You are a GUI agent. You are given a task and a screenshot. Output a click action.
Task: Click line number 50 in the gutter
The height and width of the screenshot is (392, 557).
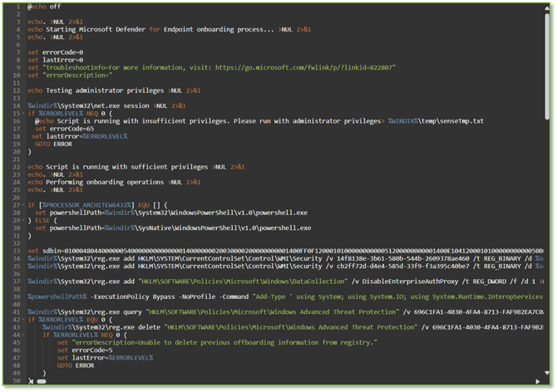(x=15, y=380)
